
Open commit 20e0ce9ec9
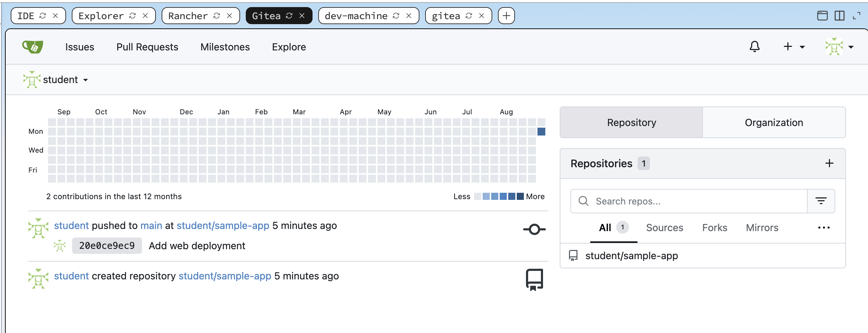[x=107, y=246]
